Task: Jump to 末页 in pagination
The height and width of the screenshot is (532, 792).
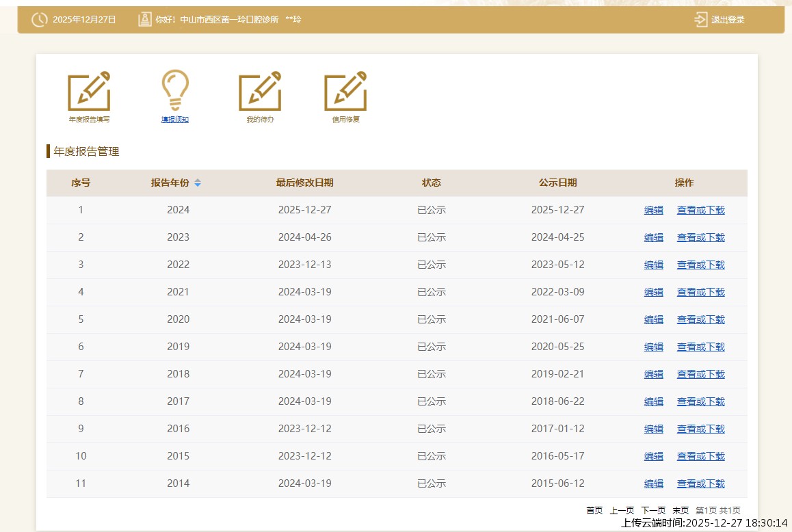Action: point(681,511)
